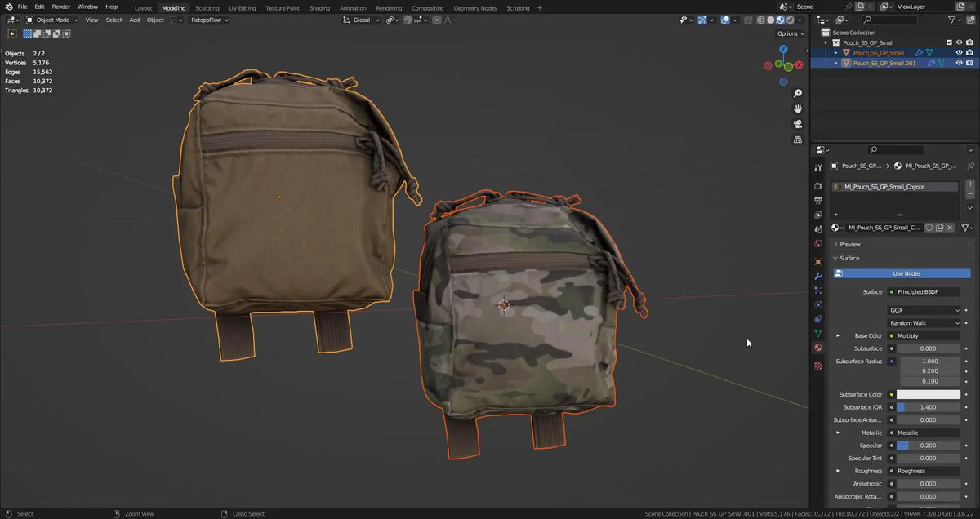Select solid viewport shading
The width and height of the screenshot is (980, 519).
771,20
